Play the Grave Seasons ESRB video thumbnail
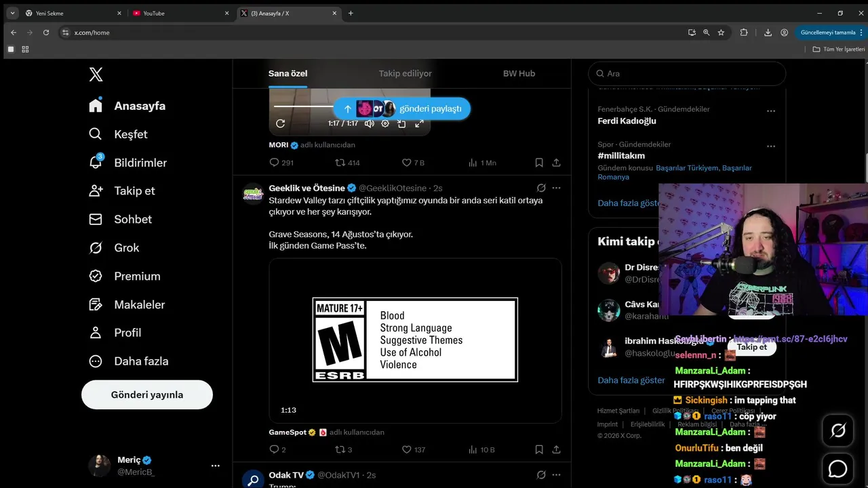This screenshot has width=868, height=488. [x=415, y=340]
